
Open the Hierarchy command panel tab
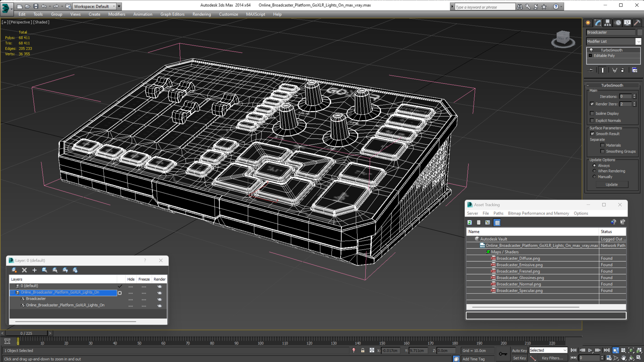(607, 23)
